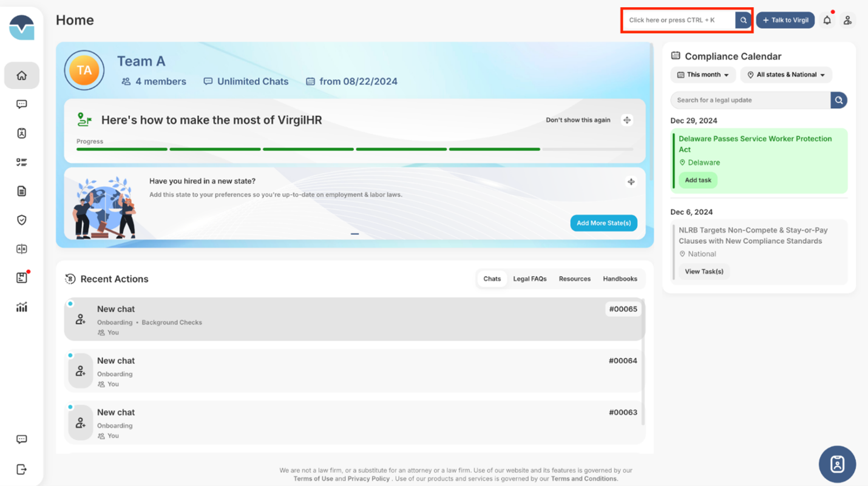Click the 'from 08/22/2024' date label
The width and height of the screenshot is (868, 486).
352,81
